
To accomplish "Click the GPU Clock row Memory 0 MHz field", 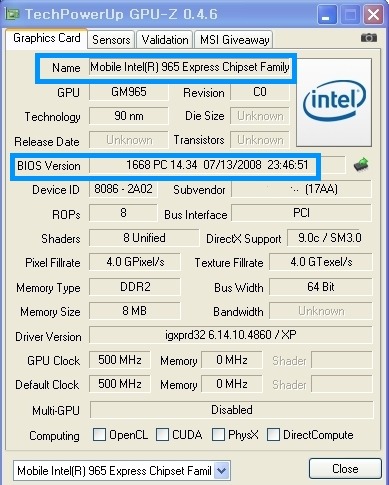I will pos(232,360).
